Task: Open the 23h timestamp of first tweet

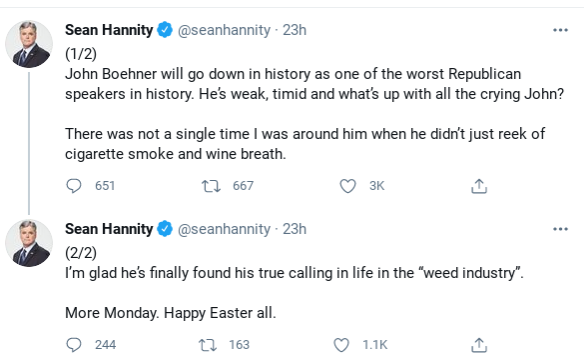Action: pyautogui.click(x=294, y=30)
